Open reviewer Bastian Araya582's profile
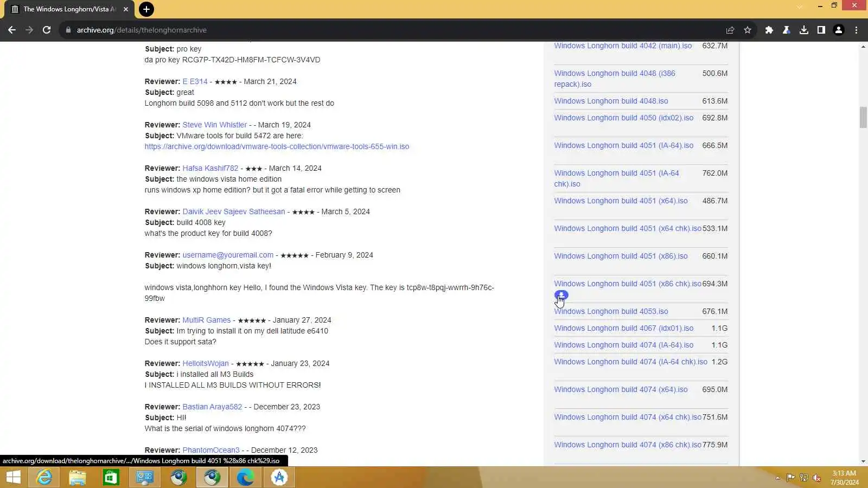Screen dimensions: 868x488 [212, 407]
